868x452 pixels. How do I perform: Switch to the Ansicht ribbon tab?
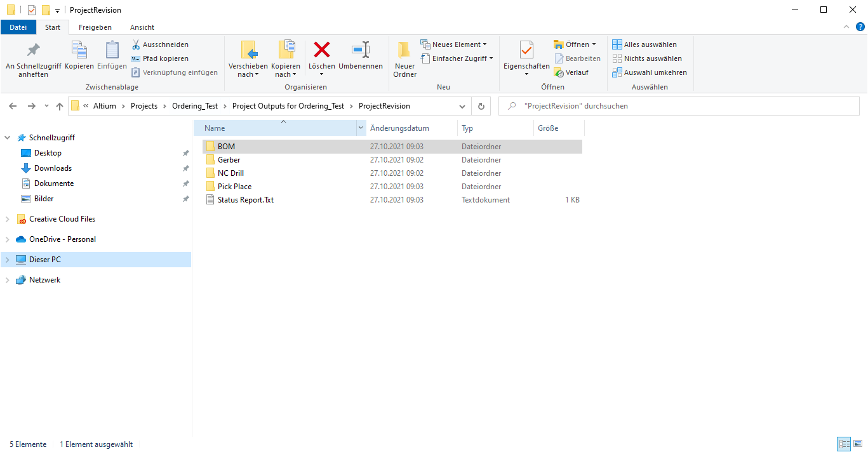tap(142, 27)
